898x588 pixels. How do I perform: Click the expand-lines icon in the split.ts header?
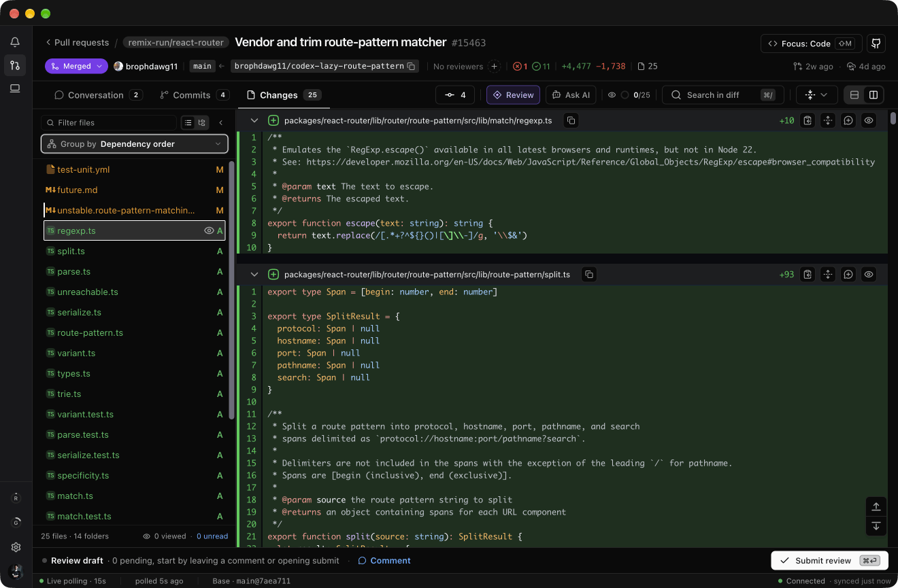tap(828, 275)
